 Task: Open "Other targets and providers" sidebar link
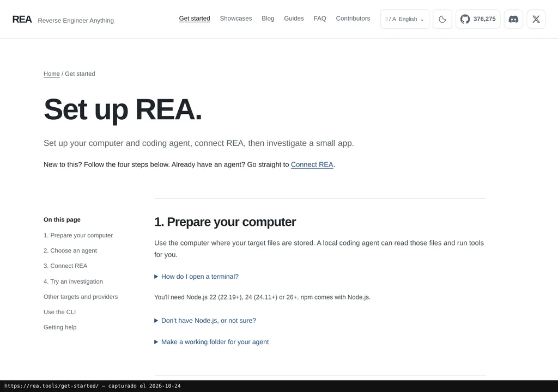tap(81, 297)
